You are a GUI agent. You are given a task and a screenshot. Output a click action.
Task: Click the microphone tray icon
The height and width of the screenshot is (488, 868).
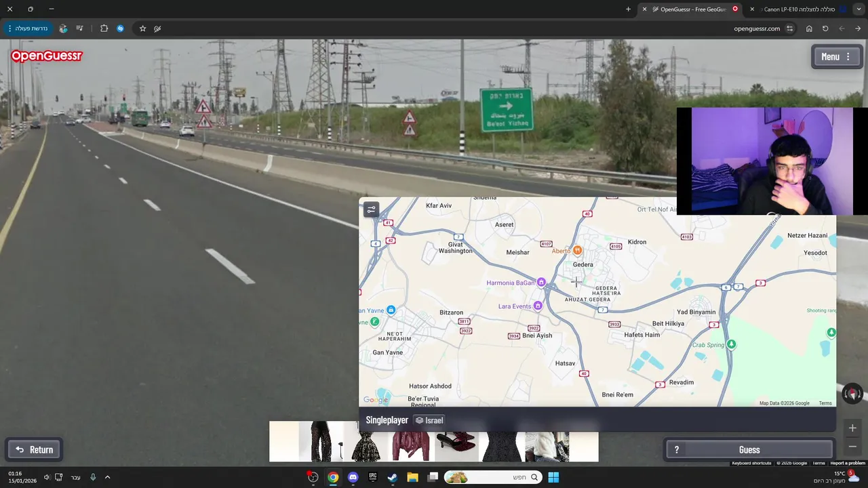[x=93, y=477]
